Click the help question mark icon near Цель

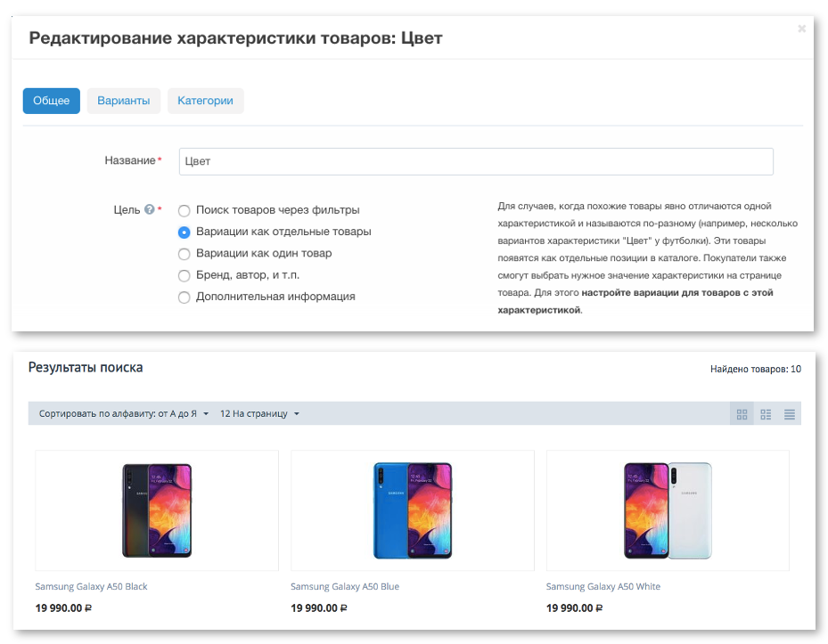150,209
